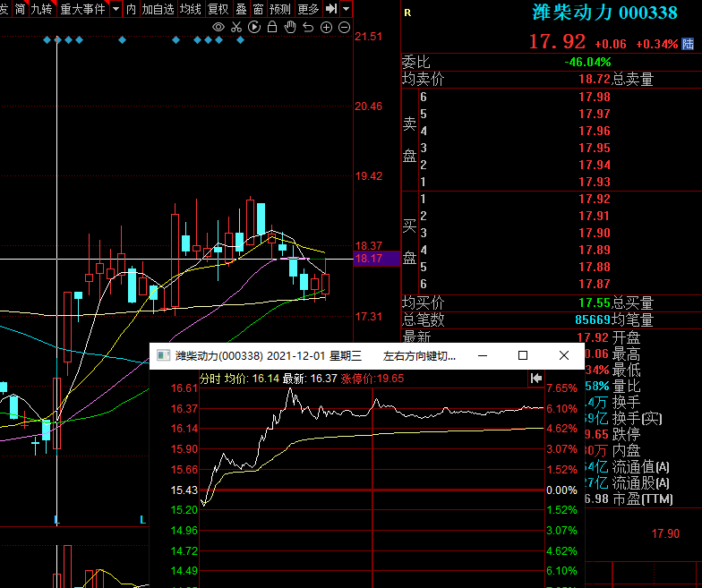Maximize the 潍柴动力 intraday popup window
702x588 pixels.
[x=523, y=356]
